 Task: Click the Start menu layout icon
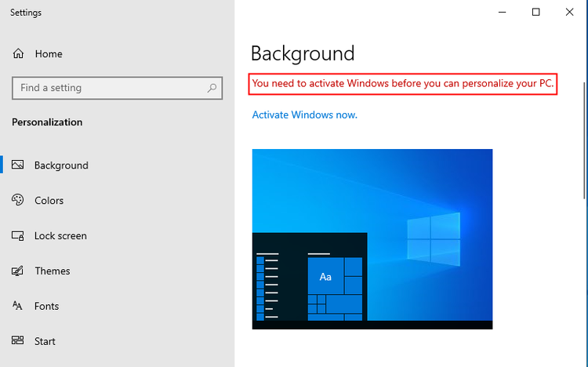click(18, 341)
